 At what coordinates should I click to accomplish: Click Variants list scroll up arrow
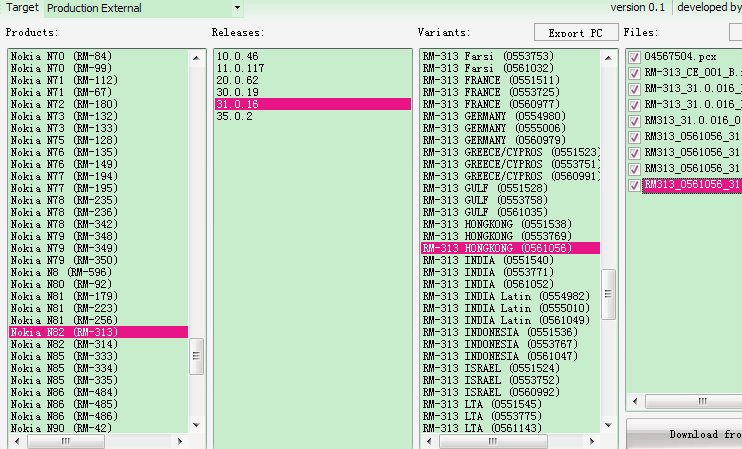click(608, 58)
